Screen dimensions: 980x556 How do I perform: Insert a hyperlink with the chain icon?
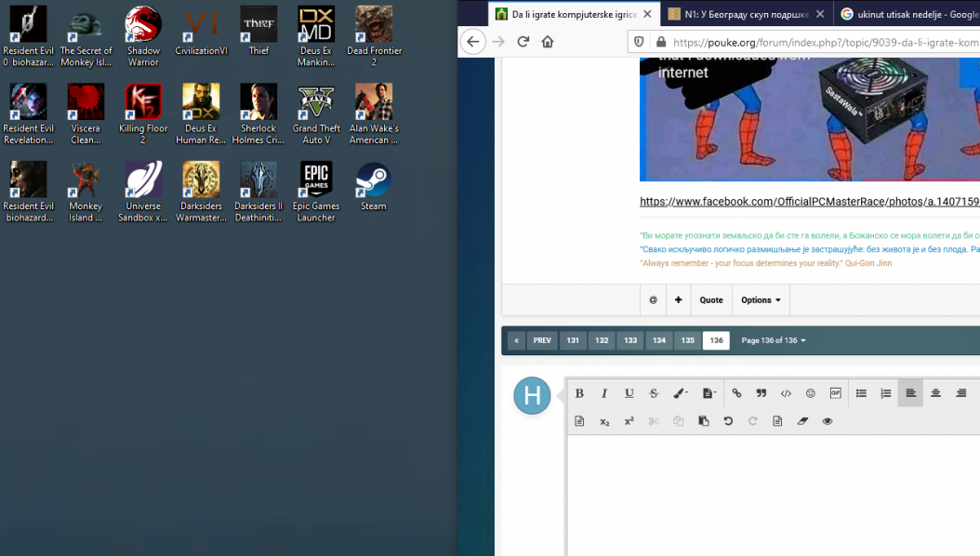coord(736,393)
